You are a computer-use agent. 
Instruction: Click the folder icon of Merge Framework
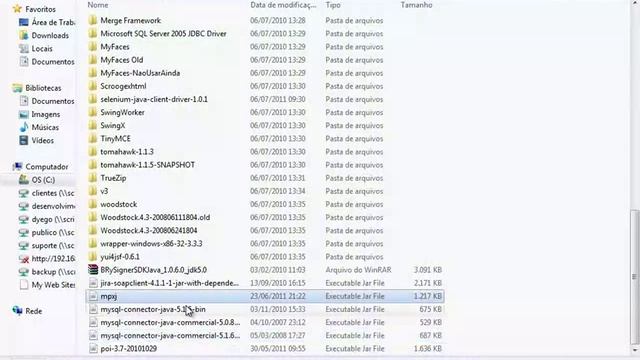coord(93,20)
